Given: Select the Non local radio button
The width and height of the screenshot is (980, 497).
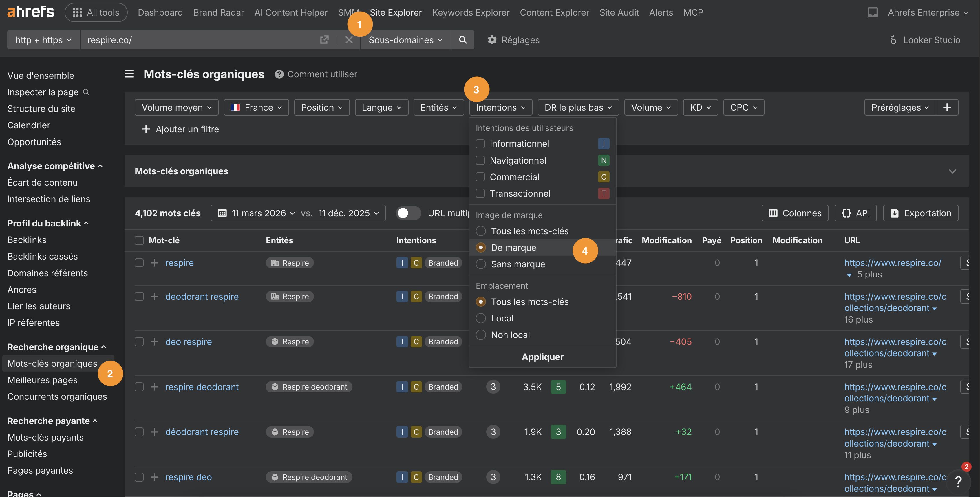Looking at the screenshot, I should (x=480, y=335).
